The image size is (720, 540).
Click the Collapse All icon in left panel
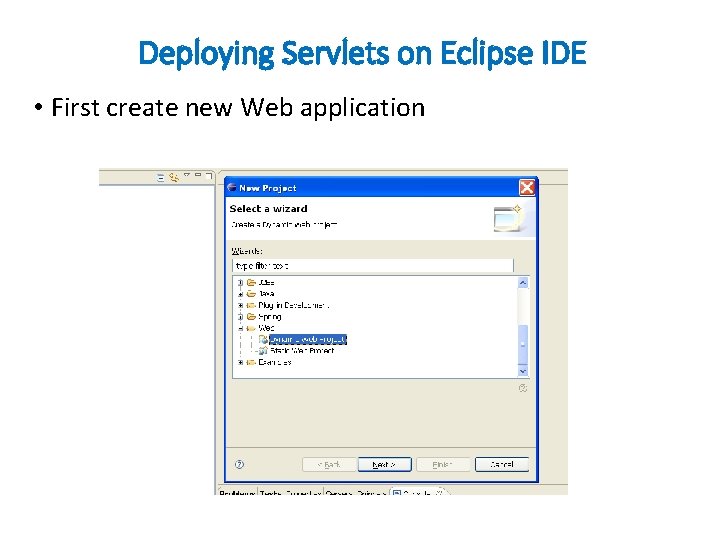point(160,177)
